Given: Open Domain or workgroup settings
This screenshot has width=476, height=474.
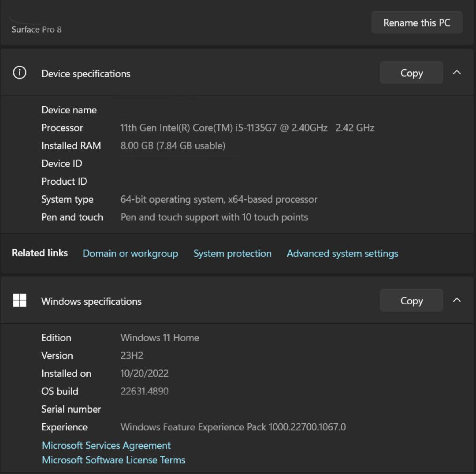Looking at the screenshot, I should 130,253.
